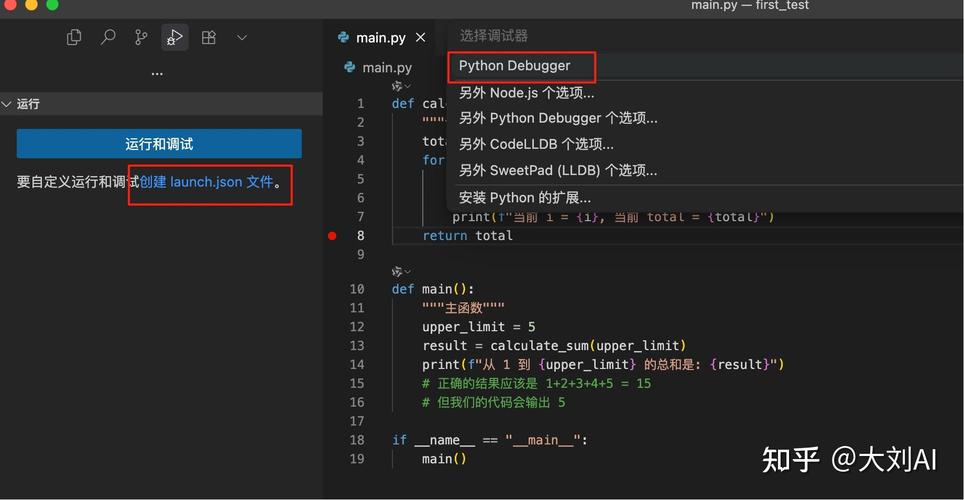Click the 运行和调试 button
The width and height of the screenshot is (964, 500).
pos(159,144)
